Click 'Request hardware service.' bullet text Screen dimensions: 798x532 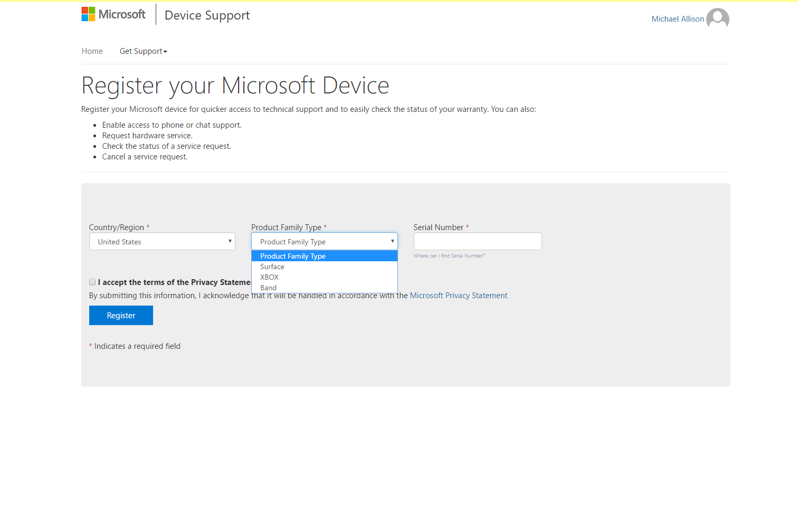click(147, 136)
